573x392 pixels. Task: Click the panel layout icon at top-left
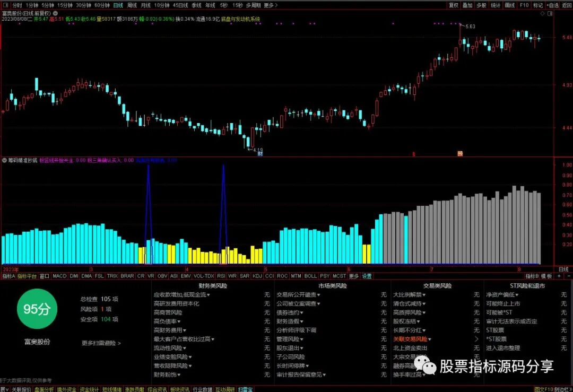tap(5, 5)
